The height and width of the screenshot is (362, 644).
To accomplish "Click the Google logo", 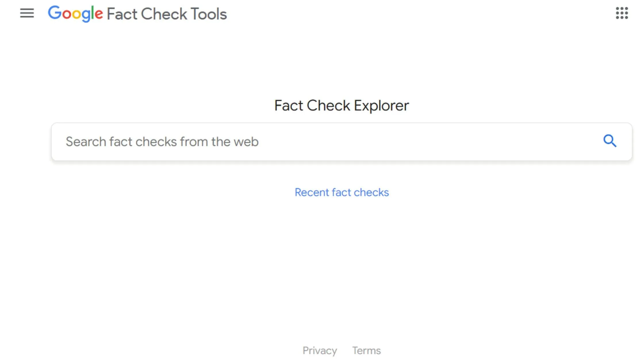I will coord(75,14).
